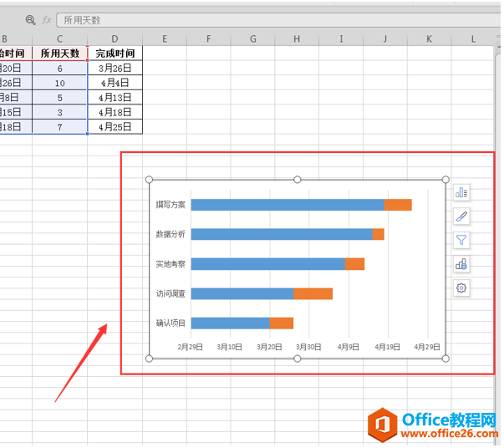Select the cell 4月13日

(x=115, y=98)
